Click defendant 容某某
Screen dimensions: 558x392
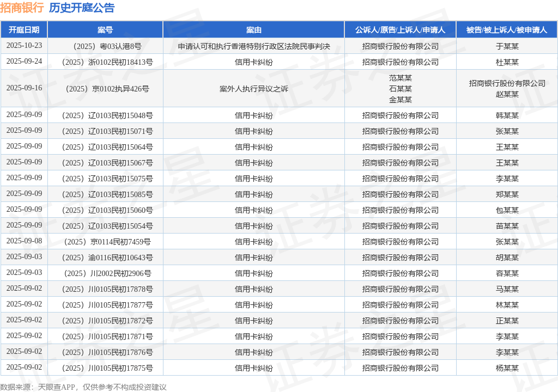pos(507,273)
